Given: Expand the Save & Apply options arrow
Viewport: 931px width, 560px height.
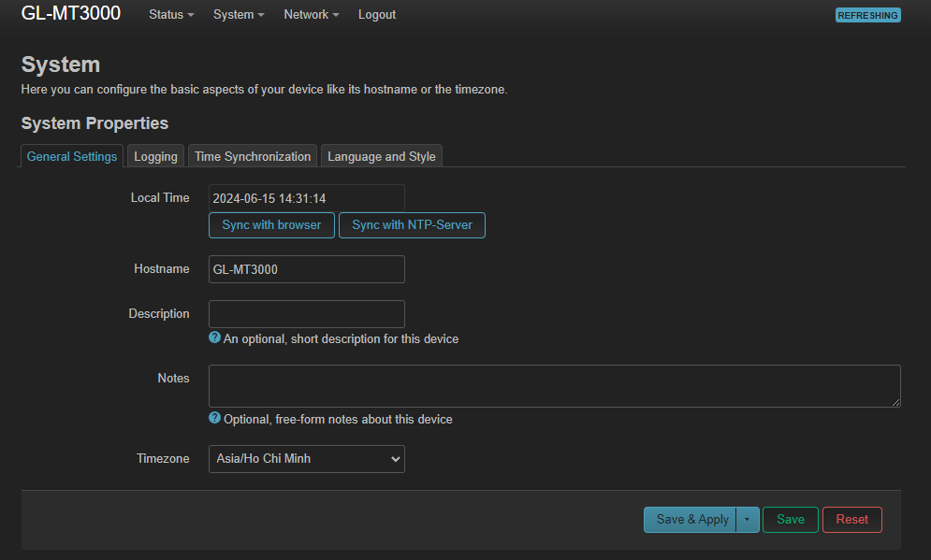Looking at the screenshot, I should point(747,520).
